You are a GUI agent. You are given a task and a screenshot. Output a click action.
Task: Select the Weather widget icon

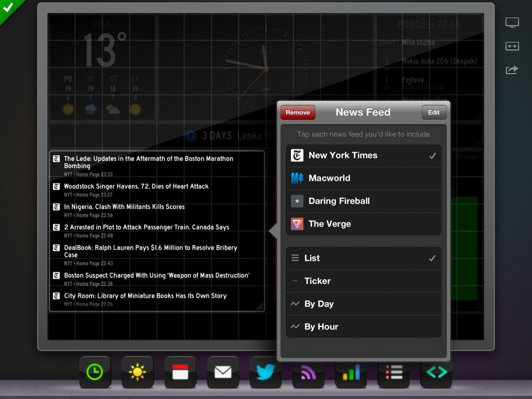pyautogui.click(x=138, y=372)
